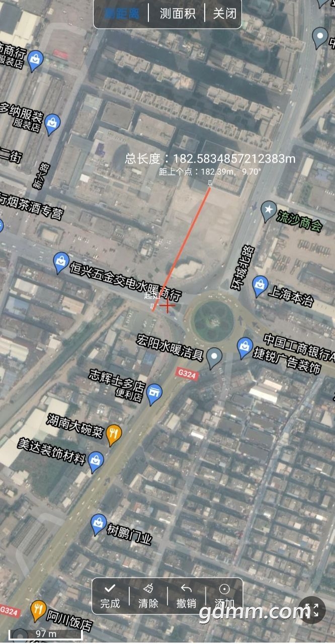Toggle fullscreen expand icon
Viewport: 335px width, 644px height.
pos(312,610)
